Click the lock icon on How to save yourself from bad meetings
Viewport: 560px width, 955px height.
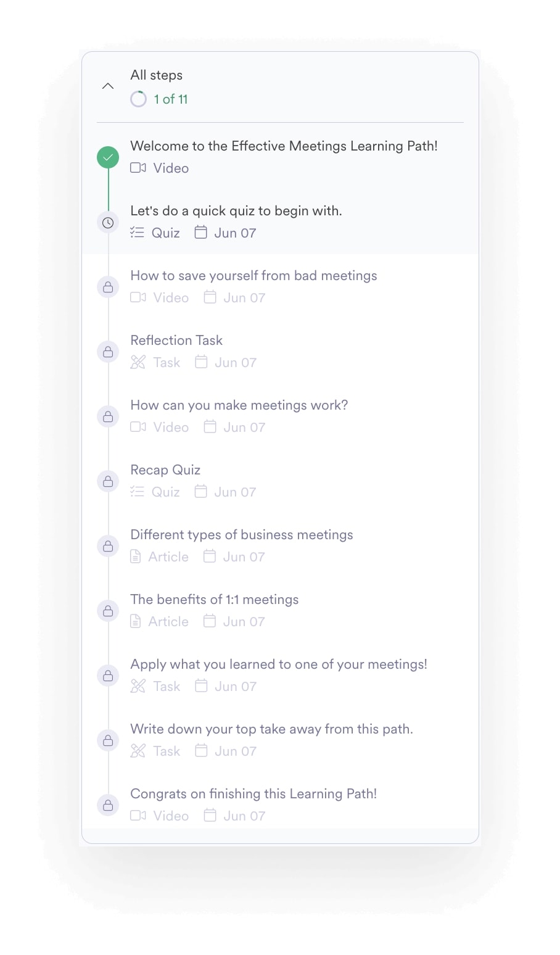pyautogui.click(x=107, y=287)
